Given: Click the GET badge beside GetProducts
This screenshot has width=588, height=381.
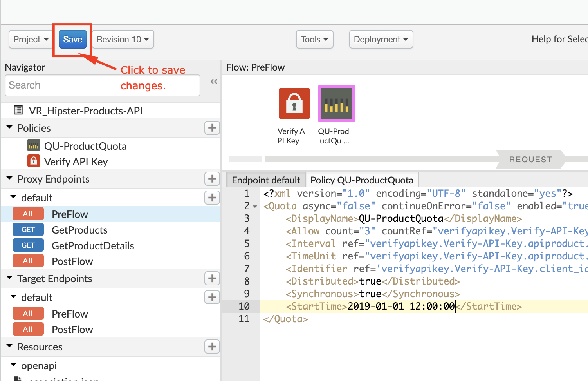Looking at the screenshot, I should 28,229.
